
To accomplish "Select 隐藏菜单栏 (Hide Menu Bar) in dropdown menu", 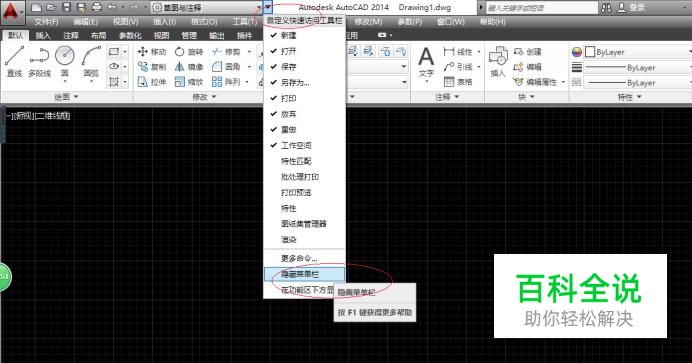I will 304,274.
